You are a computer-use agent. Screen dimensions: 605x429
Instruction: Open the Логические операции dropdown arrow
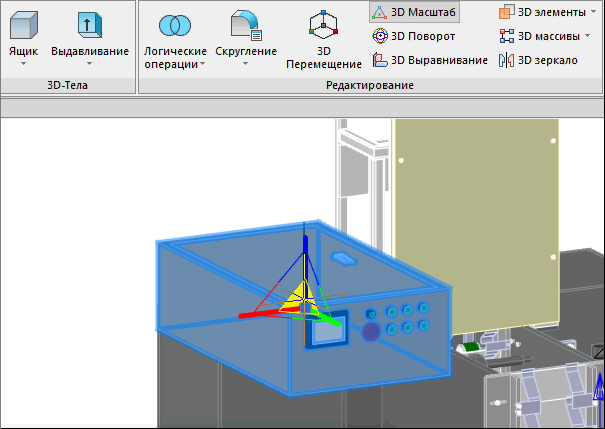[x=203, y=64]
